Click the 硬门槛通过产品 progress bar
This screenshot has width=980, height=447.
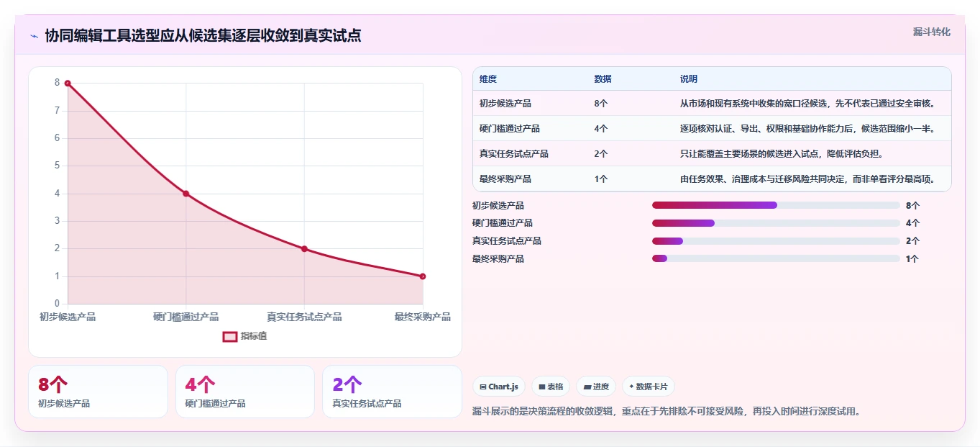(776, 223)
